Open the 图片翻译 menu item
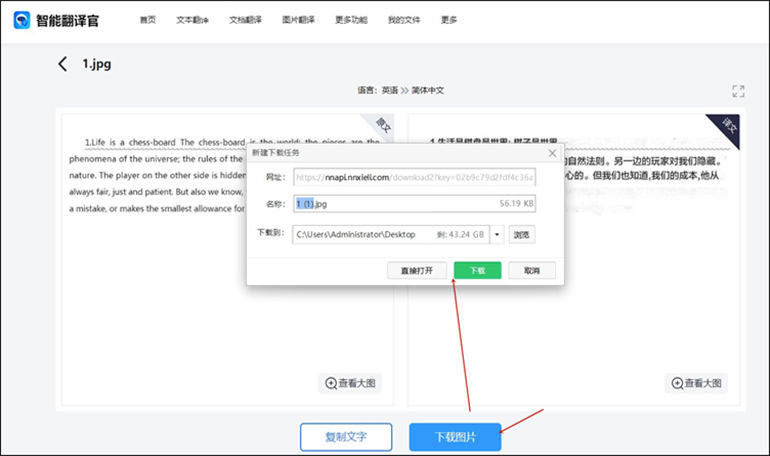Image resolution: width=770 pixels, height=456 pixels. (298, 20)
